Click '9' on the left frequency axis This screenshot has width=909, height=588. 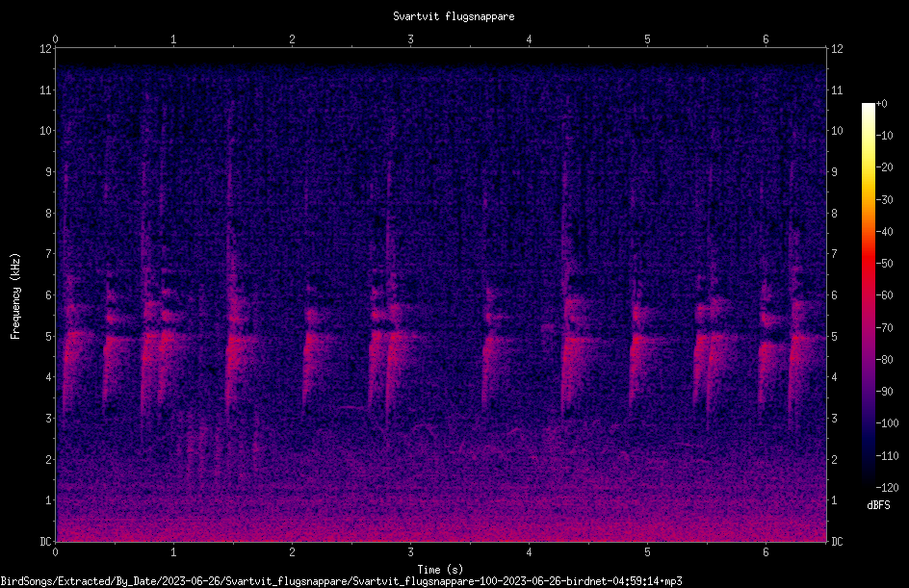pos(49,172)
